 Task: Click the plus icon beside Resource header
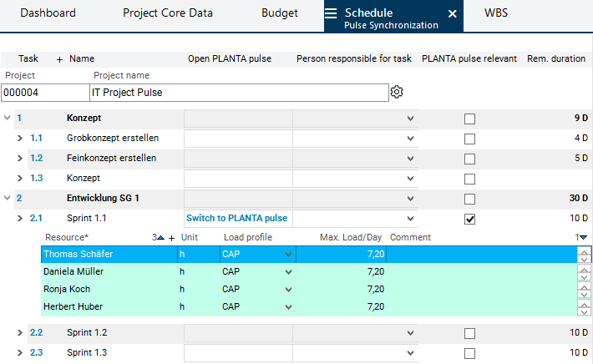[172, 238]
